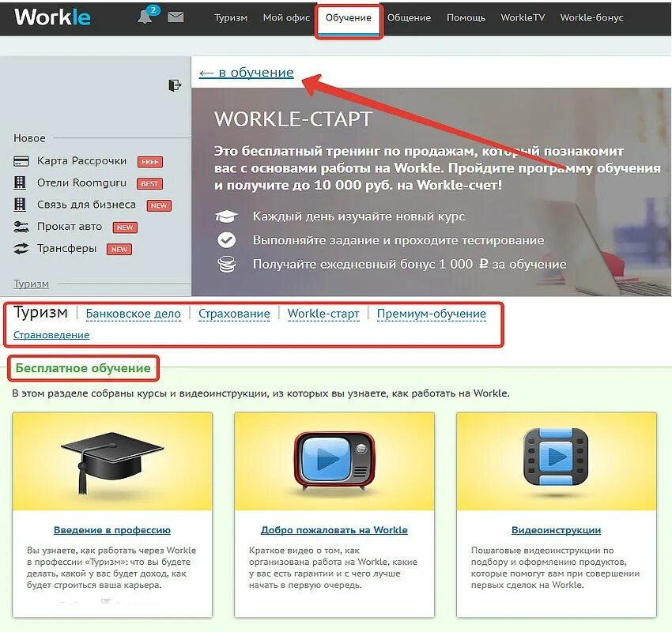Select the Связь для бизнеса icon
Viewport: 672px width, 632px height.
tap(19, 204)
